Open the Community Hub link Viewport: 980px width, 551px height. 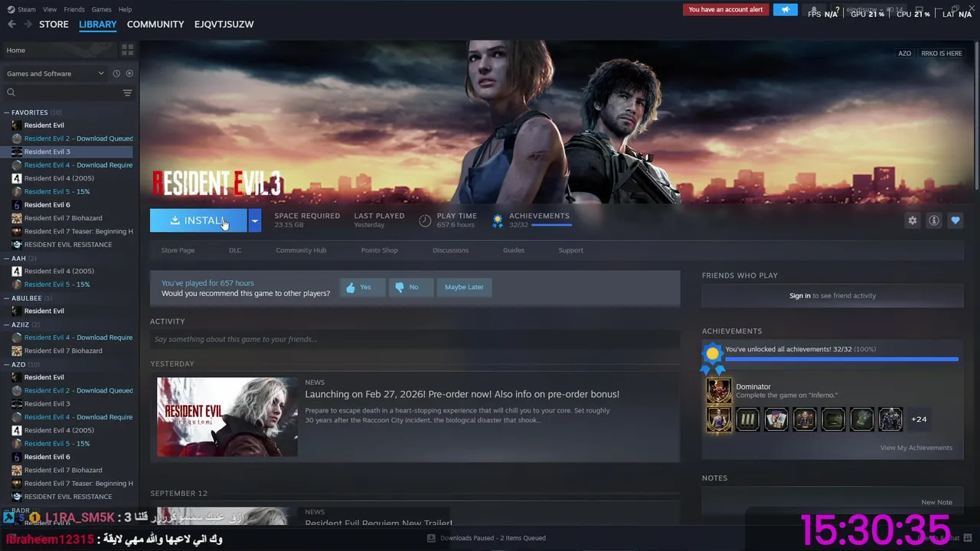click(301, 250)
